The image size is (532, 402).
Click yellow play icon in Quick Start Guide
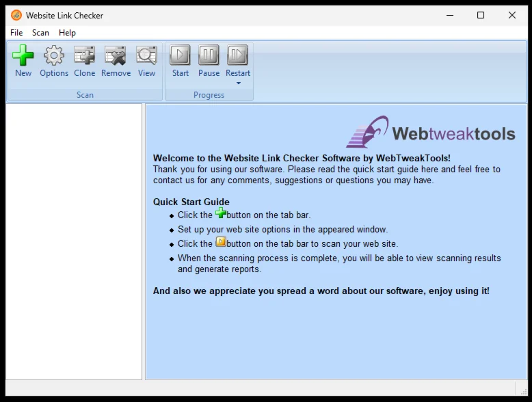221,242
